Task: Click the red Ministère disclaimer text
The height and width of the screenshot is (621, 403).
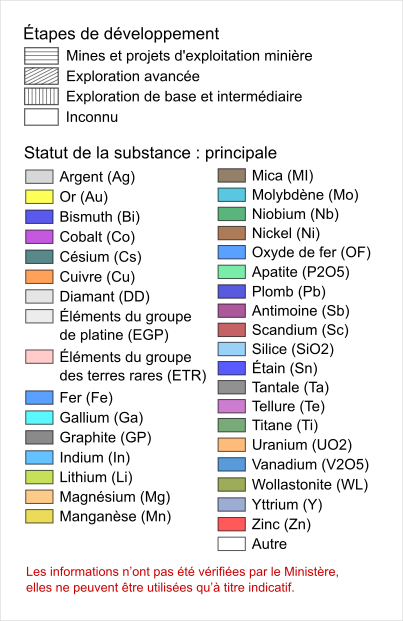Action: click(x=182, y=579)
